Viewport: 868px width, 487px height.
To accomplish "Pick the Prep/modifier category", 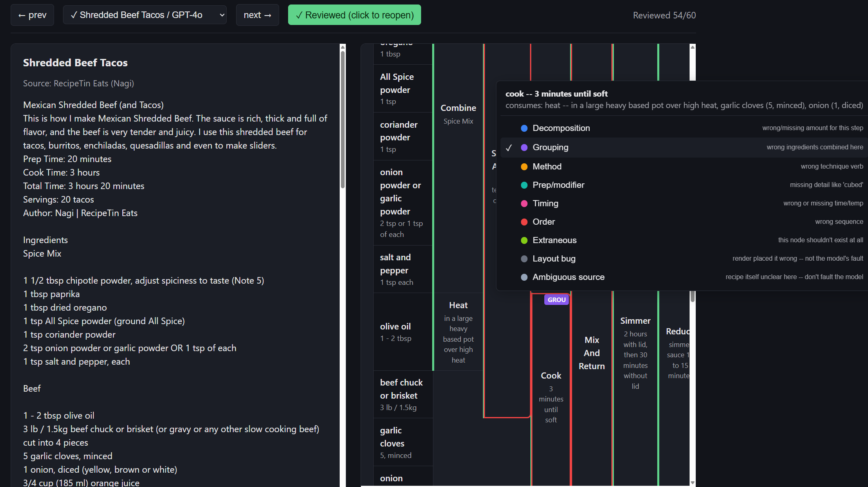I will point(683,185).
